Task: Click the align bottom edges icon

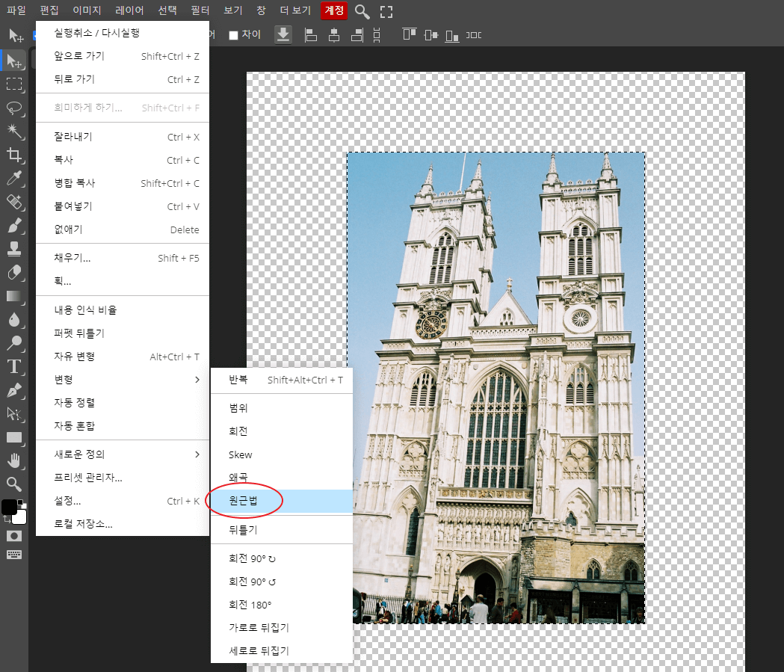Action: point(452,35)
